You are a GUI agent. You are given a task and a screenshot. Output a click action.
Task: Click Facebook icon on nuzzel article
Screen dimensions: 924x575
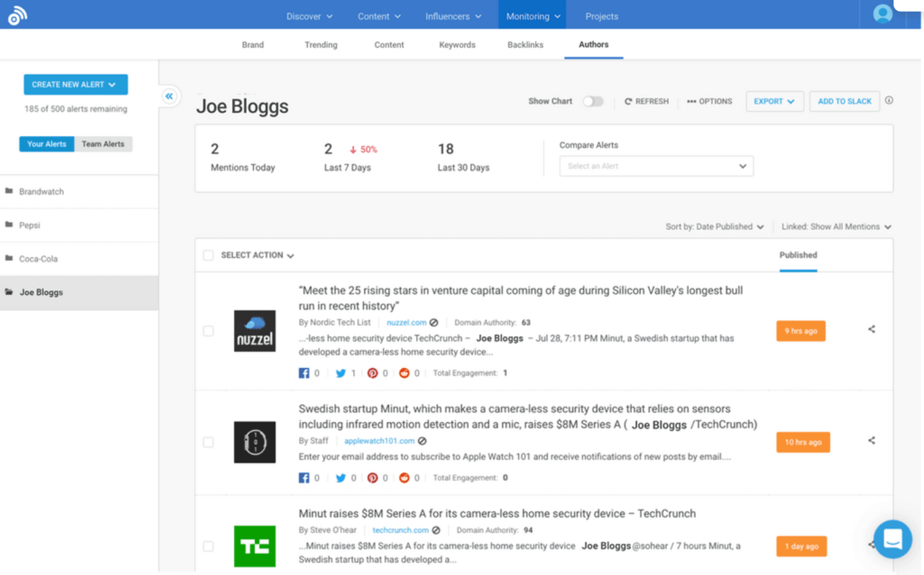(304, 373)
